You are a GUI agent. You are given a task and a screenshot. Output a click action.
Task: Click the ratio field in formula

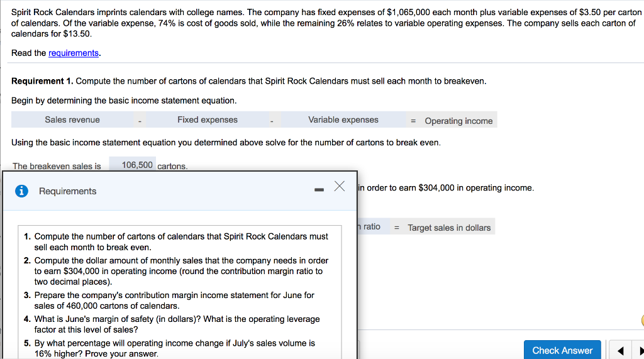(373, 226)
